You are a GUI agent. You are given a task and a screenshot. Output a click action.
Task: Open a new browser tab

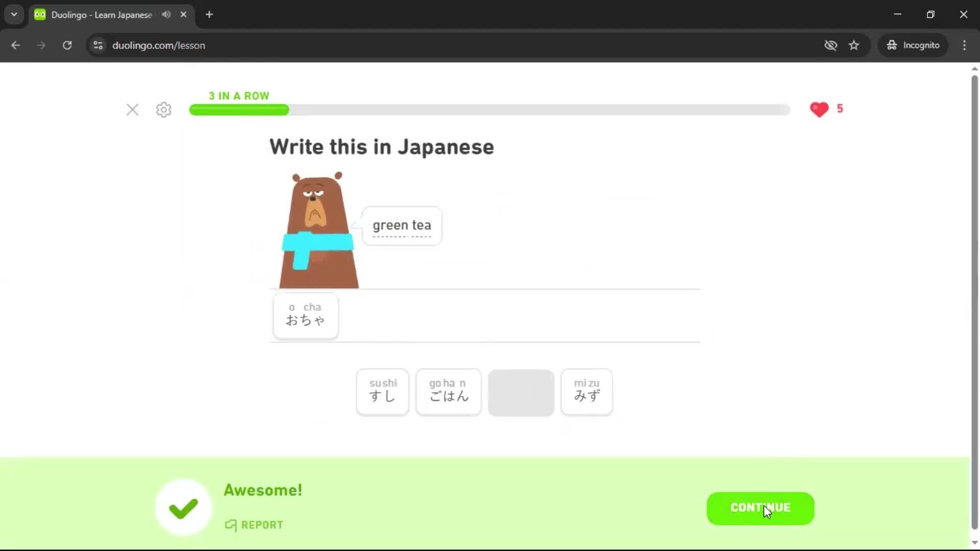pyautogui.click(x=209, y=14)
